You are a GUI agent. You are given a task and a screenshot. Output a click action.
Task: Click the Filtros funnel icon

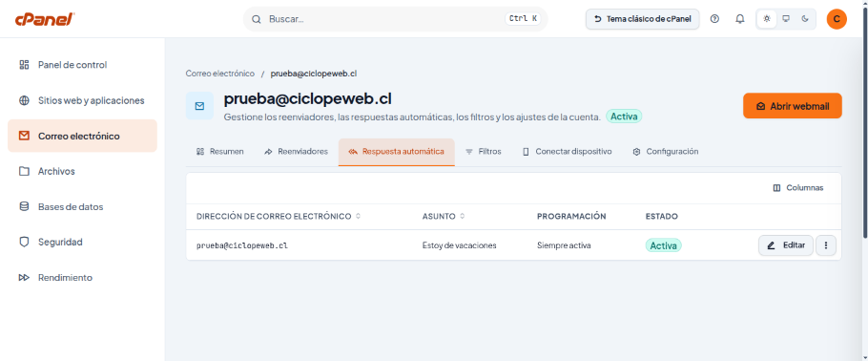469,152
